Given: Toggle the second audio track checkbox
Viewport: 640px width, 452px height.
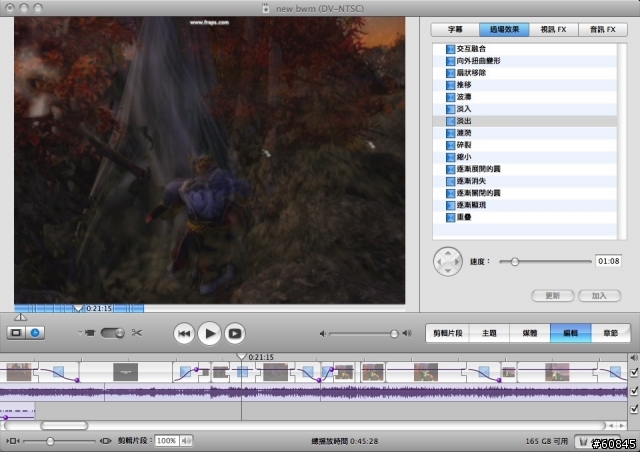Looking at the screenshot, I should (x=634, y=409).
